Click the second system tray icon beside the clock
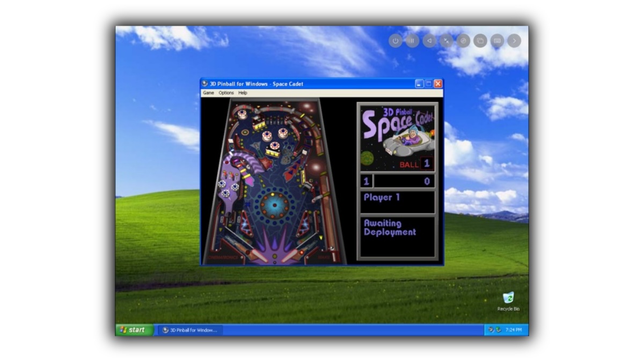644x362 pixels. click(x=499, y=330)
